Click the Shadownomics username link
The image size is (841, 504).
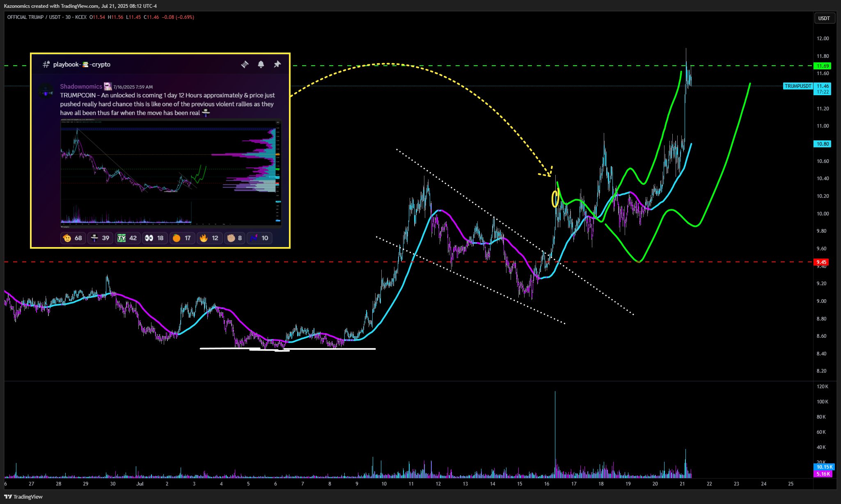click(81, 86)
